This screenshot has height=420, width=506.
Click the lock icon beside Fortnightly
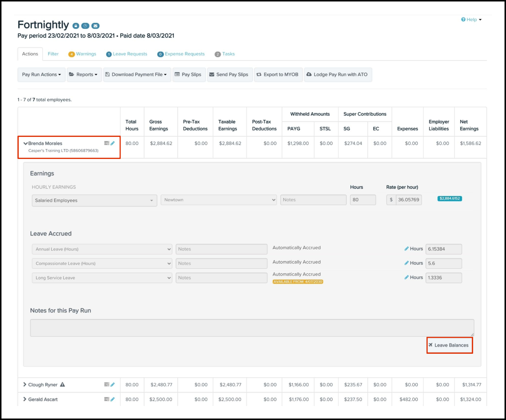[x=76, y=26]
